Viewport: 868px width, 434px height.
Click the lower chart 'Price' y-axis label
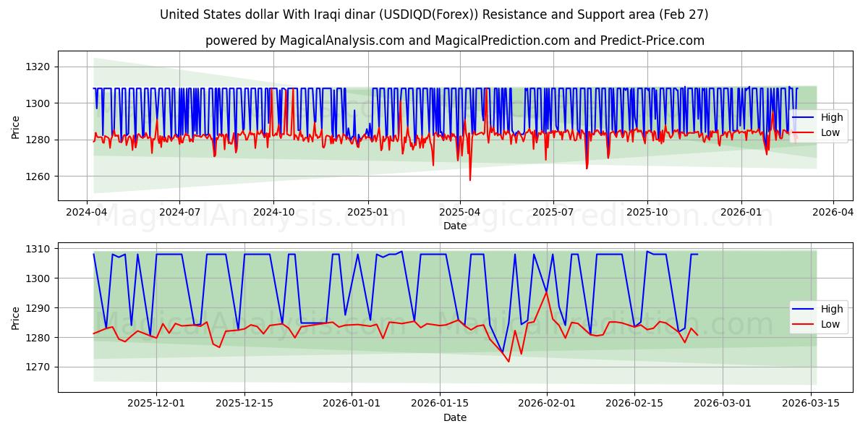click(16, 317)
